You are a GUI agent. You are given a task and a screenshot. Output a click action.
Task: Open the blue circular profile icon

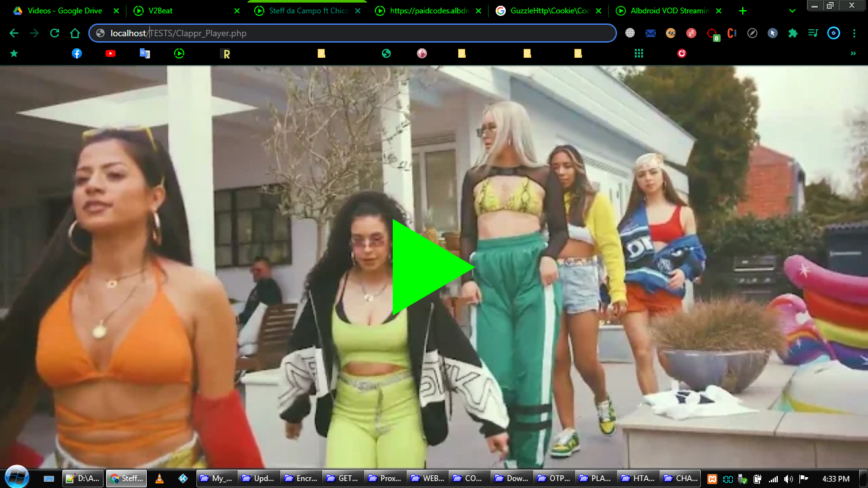click(x=834, y=33)
